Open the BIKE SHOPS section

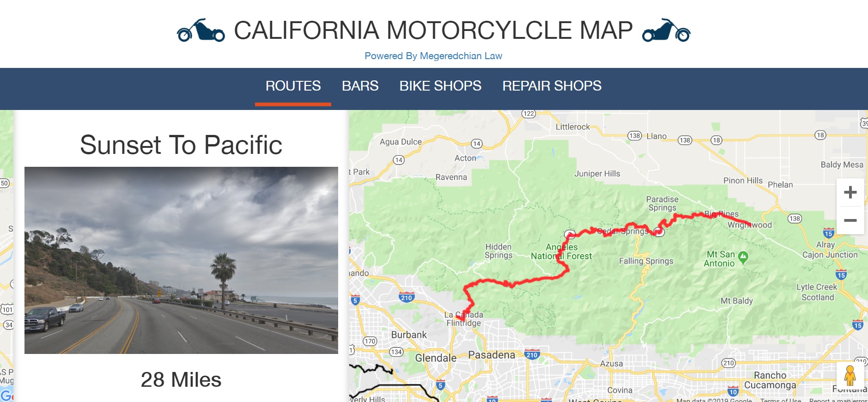tap(440, 86)
